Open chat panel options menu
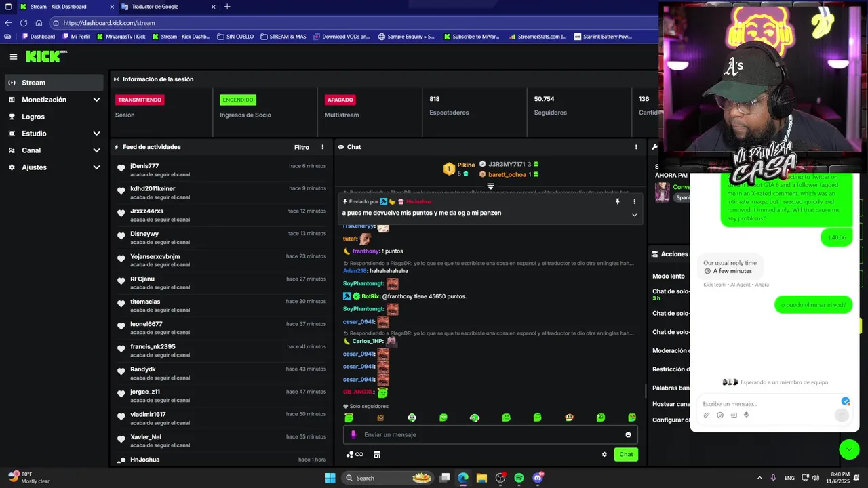The height and width of the screenshot is (488, 868). point(636,147)
